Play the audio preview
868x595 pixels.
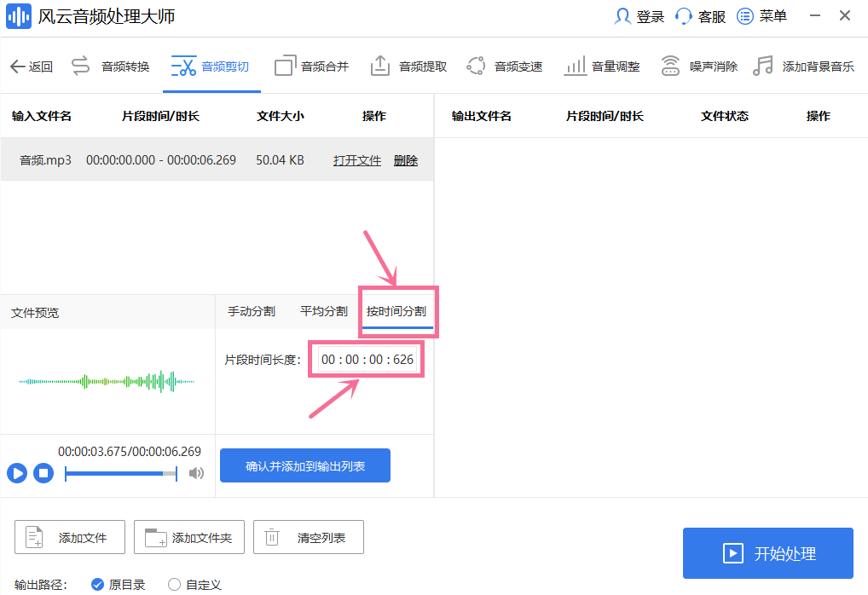click(17, 473)
